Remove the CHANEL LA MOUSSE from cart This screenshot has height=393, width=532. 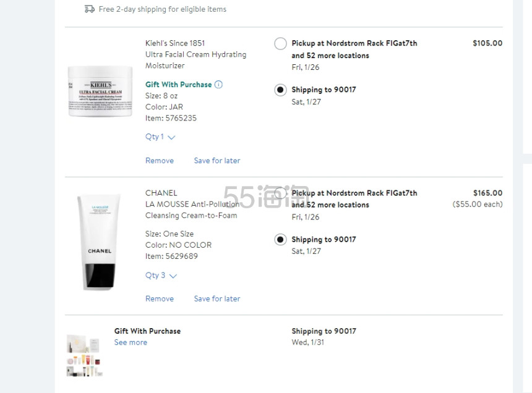159,298
